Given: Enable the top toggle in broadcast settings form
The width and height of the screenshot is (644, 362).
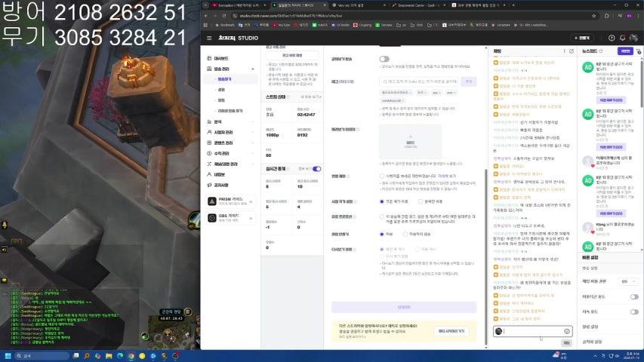Looking at the screenshot, I should coord(384,59).
